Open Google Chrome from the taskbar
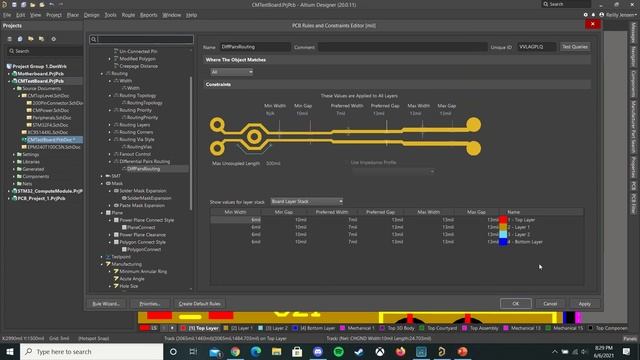This screenshot has width=640, height=360. [235, 352]
